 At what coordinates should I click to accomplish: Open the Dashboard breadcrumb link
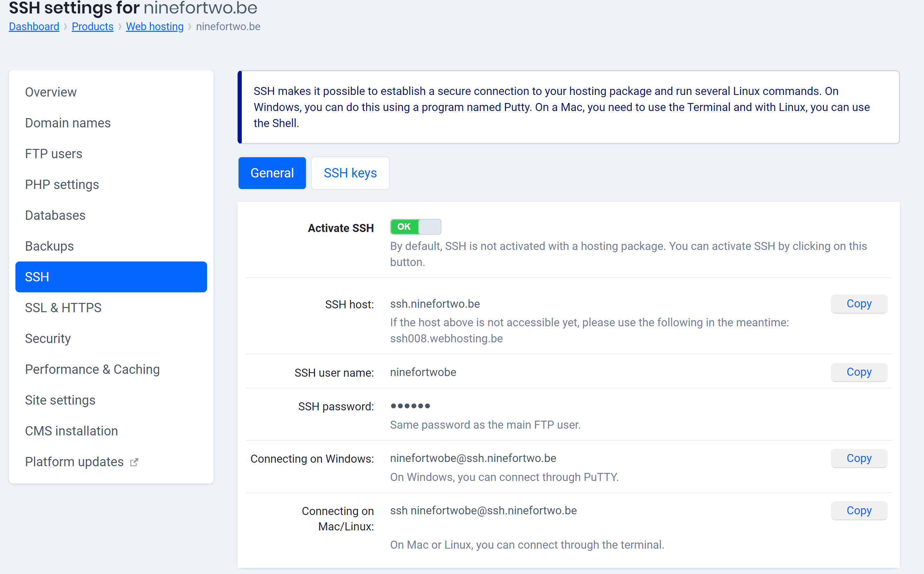pos(34,27)
